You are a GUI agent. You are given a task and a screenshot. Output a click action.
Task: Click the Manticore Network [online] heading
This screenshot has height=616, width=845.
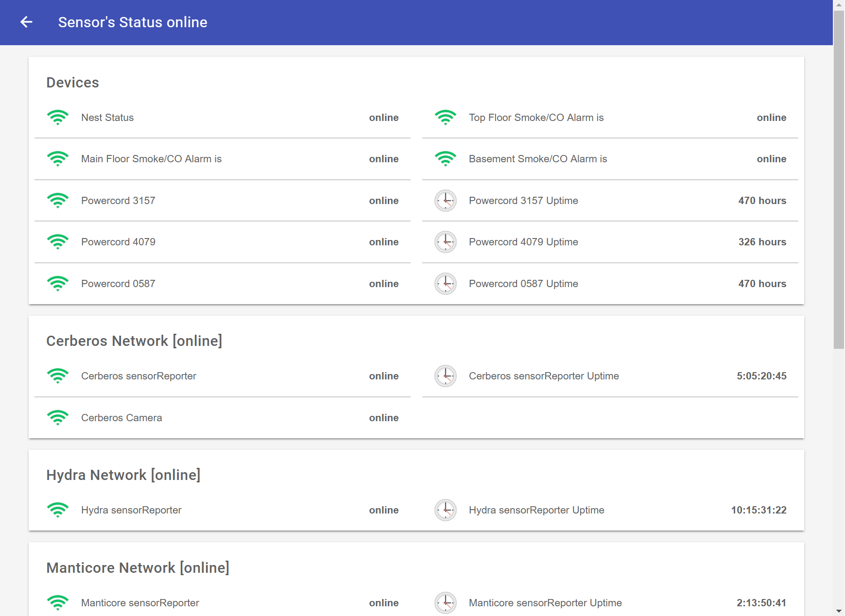coord(138,568)
